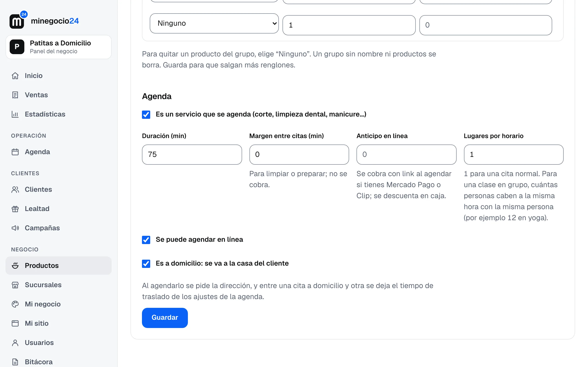Image resolution: width=588 pixels, height=367 pixels.
Task: Click the Lealtad gift icon
Action: click(x=15, y=209)
